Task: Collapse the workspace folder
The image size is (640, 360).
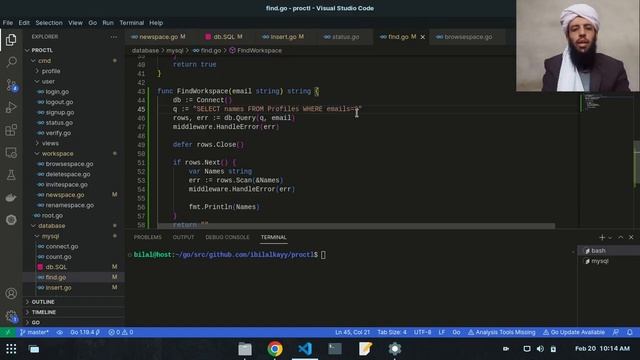Action: [73, 153]
